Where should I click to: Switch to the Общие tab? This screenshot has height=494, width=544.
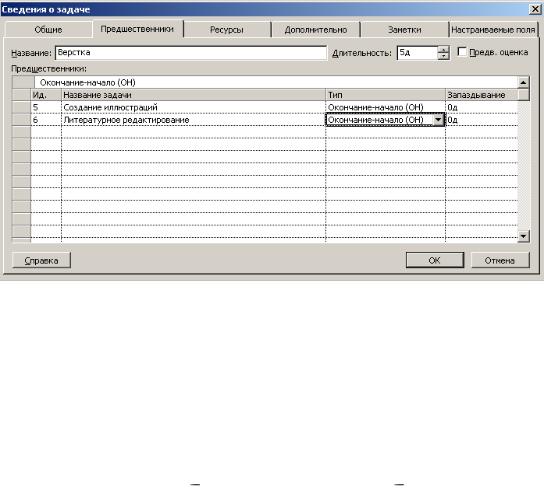(x=49, y=29)
